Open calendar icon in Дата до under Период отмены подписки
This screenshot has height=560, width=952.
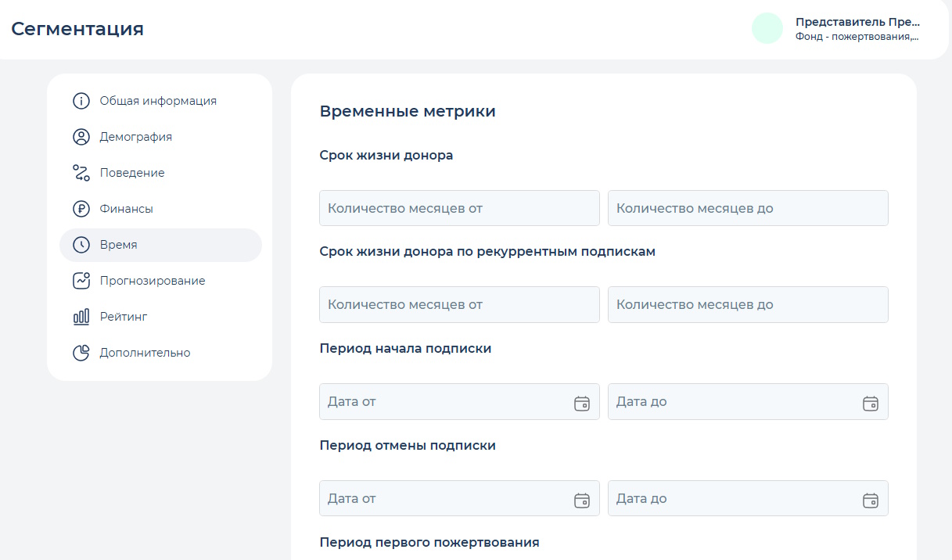pyautogui.click(x=871, y=498)
